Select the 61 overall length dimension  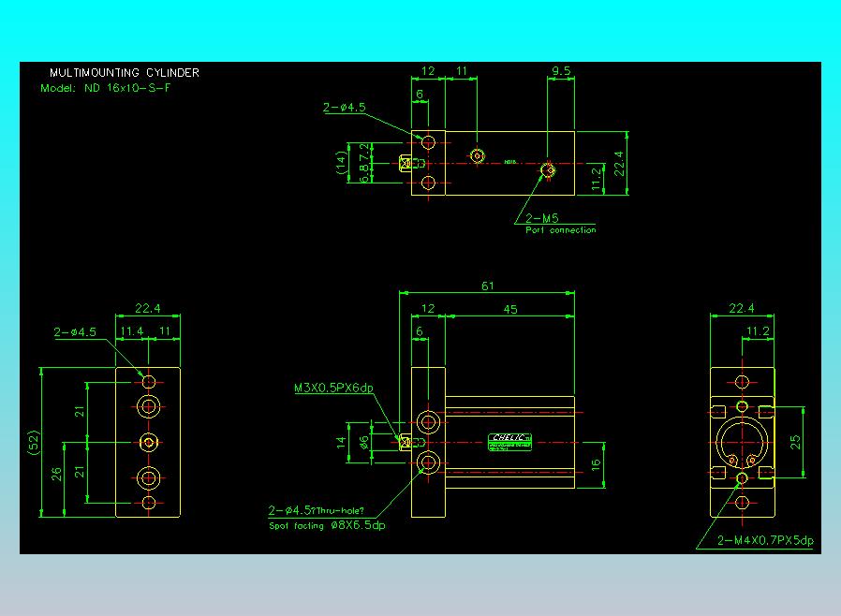coord(487,286)
